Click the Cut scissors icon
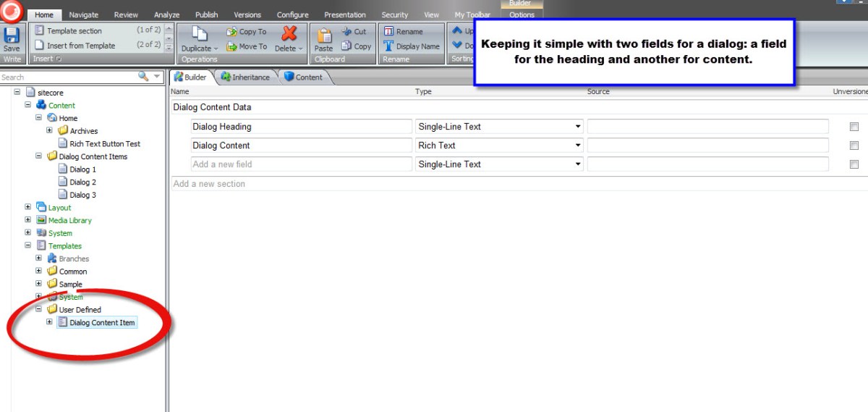The image size is (868, 412). point(346,32)
